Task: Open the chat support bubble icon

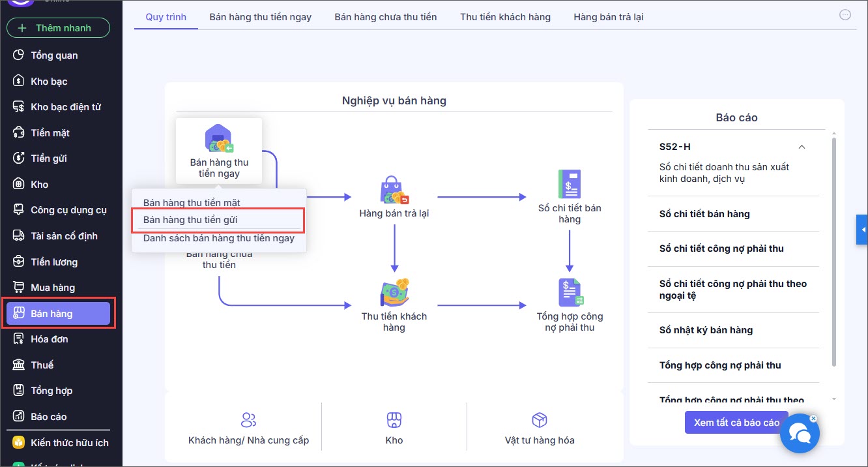Action: click(x=800, y=433)
